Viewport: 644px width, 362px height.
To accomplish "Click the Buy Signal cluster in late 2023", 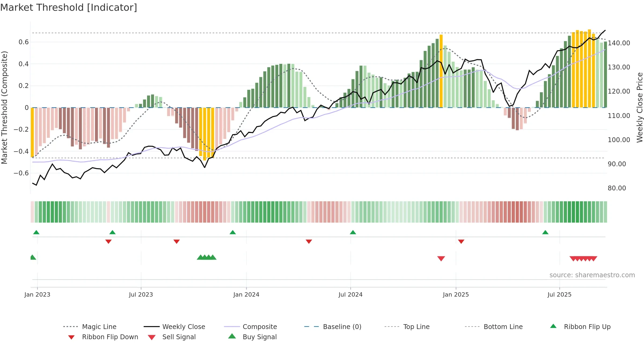I will tap(207, 257).
